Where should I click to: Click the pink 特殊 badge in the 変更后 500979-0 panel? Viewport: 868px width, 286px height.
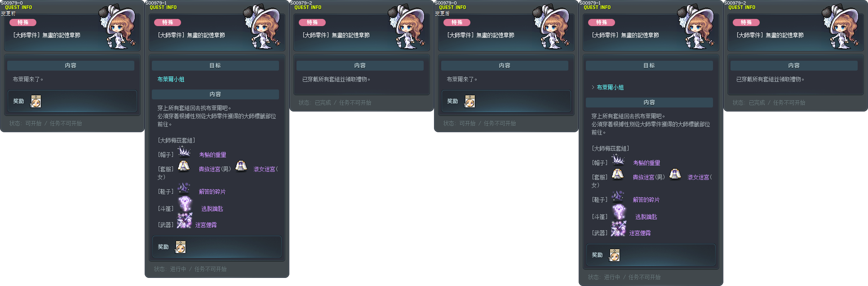coord(457,22)
